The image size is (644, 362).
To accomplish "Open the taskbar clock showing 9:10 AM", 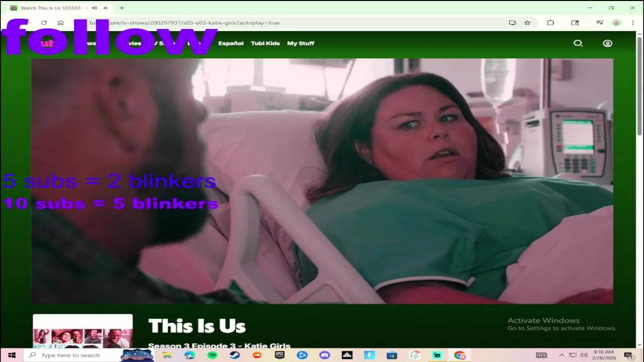I will (603, 355).
